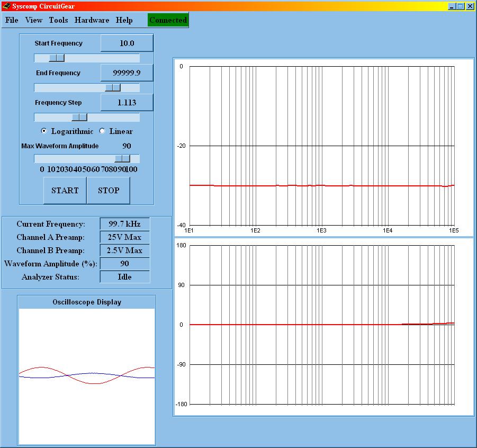Click the Syscomp CircuitGear title bar icon
This screenshot has height=448, width=477.
(6, 6)
